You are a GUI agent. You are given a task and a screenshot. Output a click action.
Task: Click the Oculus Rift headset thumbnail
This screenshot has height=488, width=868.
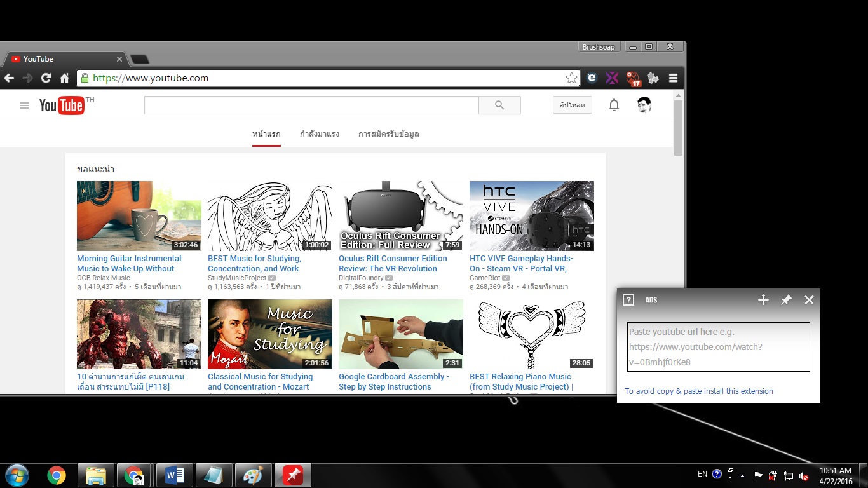[x=401, y=216]
